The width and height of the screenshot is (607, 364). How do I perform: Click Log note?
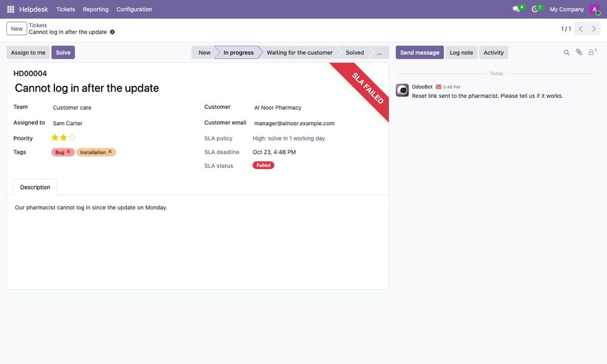click(x=462, y=52)
